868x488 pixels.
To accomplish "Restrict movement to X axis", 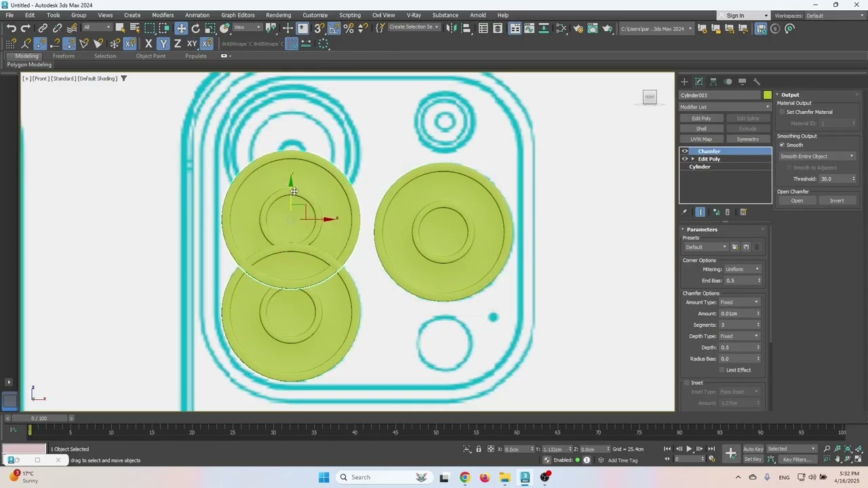I will (149, 43).
